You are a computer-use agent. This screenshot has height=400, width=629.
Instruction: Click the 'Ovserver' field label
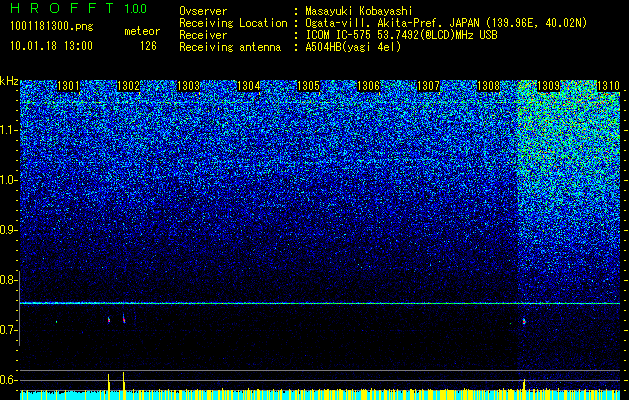[203, 11]
